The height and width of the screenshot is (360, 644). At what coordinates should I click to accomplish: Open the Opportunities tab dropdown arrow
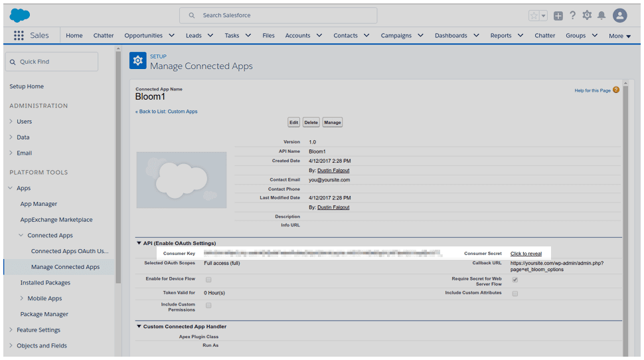tap(172, 36)
